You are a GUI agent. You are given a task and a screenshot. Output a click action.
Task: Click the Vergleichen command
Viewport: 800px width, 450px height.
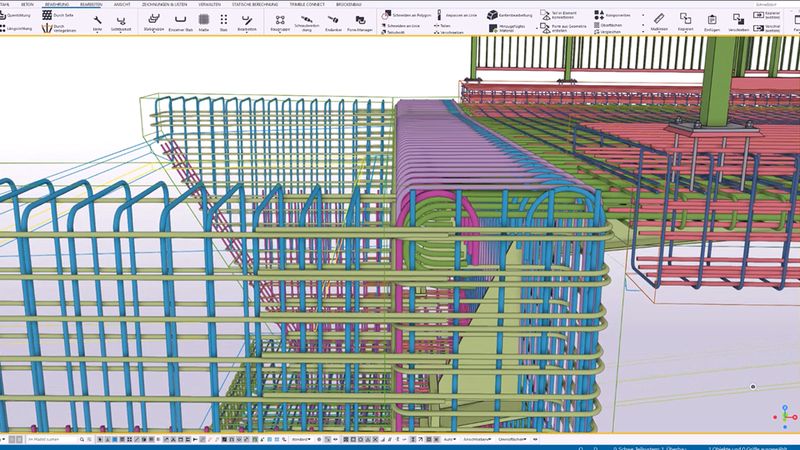(x=607, y=32)
